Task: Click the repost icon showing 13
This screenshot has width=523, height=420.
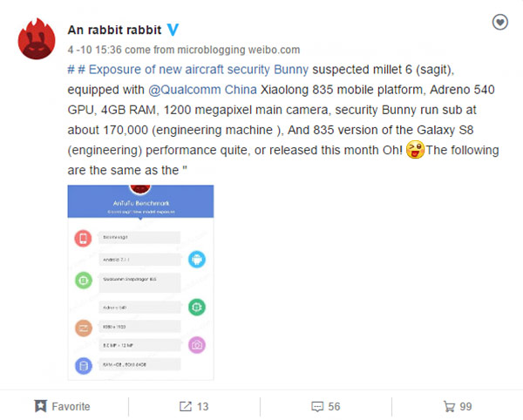Action: [185, 406]
